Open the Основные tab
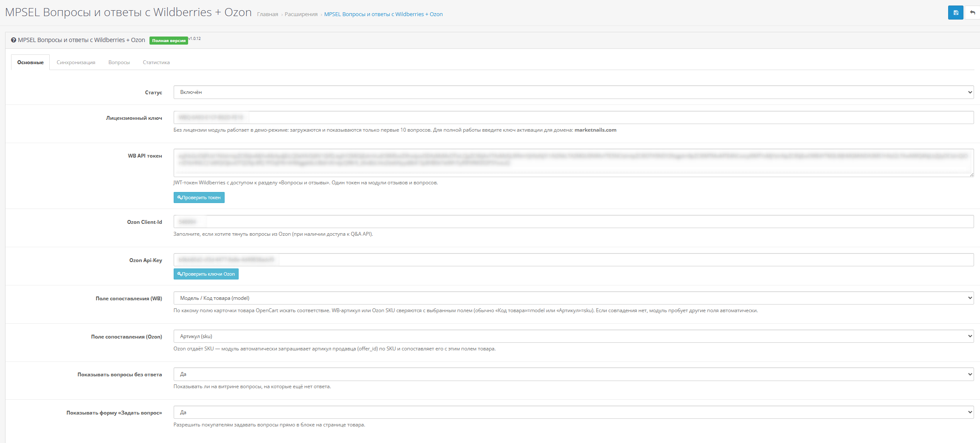 click(30, 62)
